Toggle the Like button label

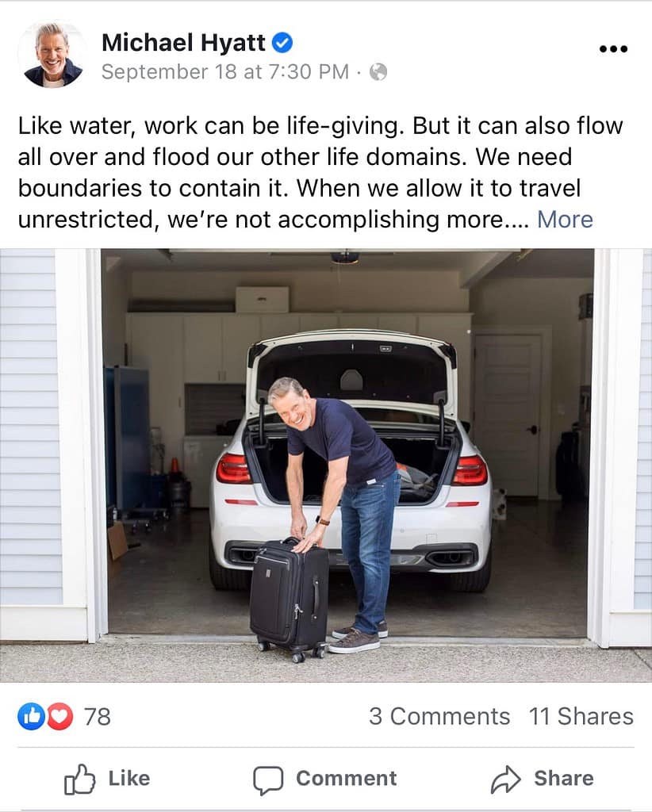[x=129, y=779]
